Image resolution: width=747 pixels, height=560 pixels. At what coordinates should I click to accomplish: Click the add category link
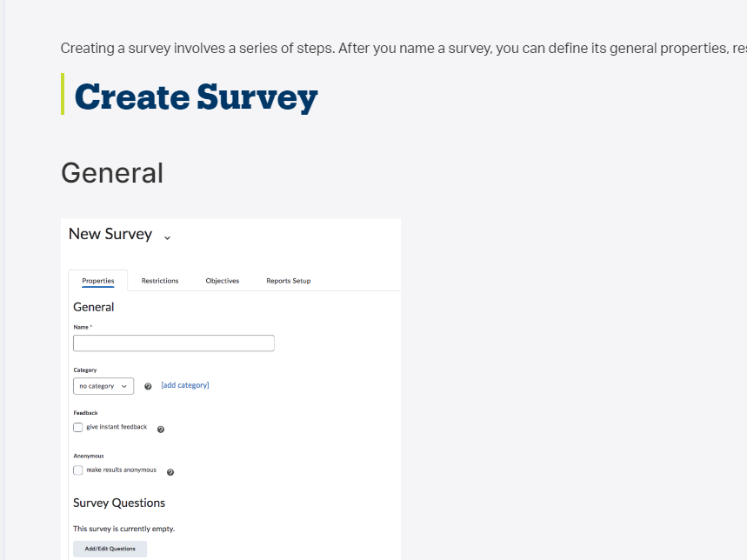185,385
